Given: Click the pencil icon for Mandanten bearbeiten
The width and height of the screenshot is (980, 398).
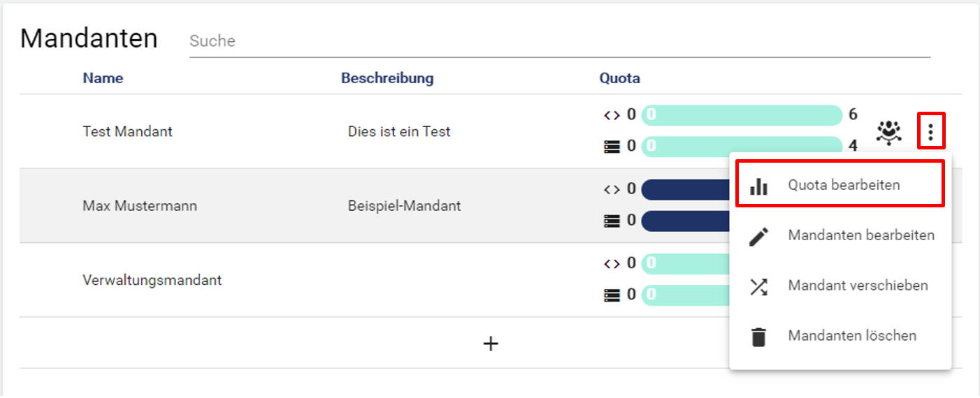Looking at the screenshot, I should tap(758, 236).
